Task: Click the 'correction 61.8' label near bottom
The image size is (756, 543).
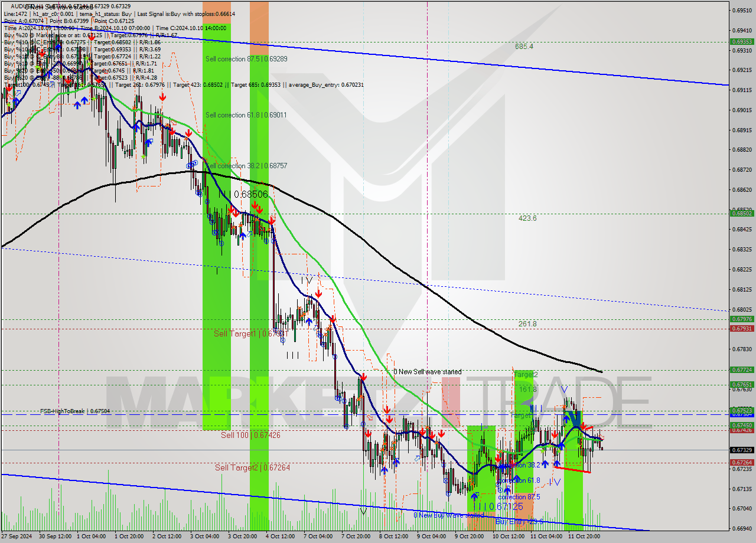Action: tap(519, 480)
